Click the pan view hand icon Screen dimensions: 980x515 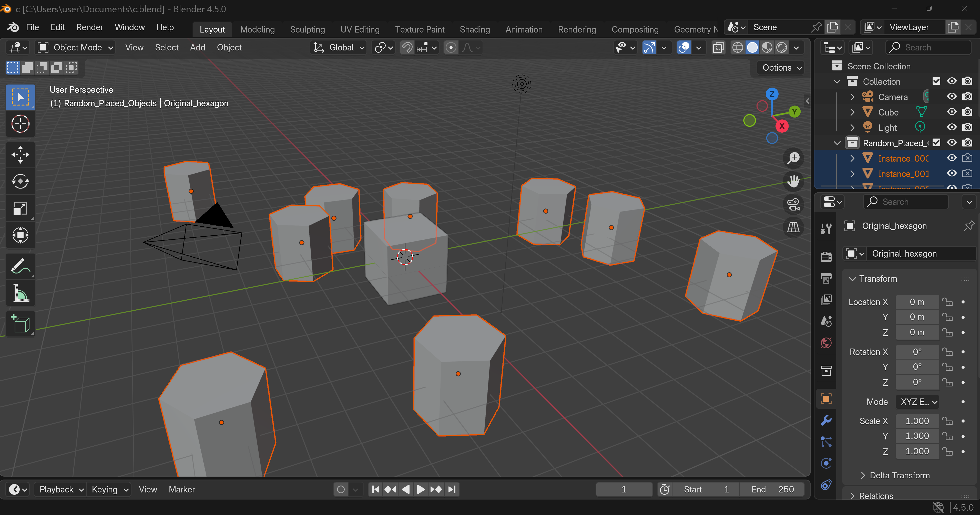[x=793, y=181]
